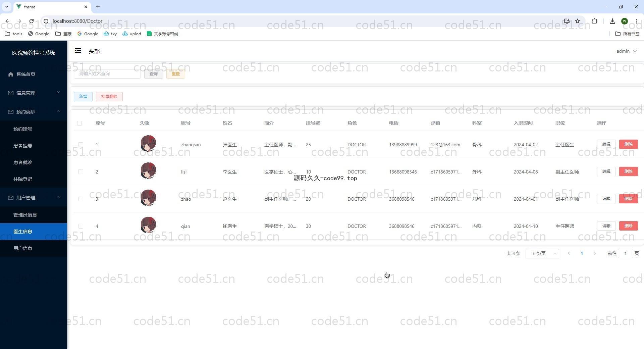Select the checkbox for row 4 qian

click(x=80, y=226)
